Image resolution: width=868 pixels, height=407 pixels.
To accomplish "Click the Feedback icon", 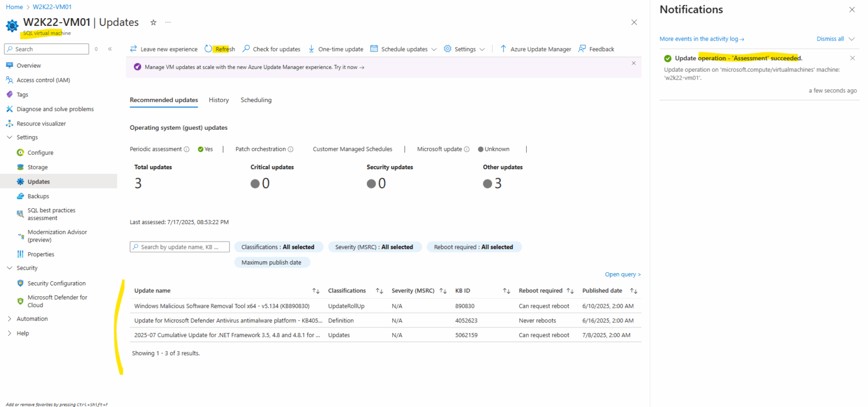I will point(582,49).
